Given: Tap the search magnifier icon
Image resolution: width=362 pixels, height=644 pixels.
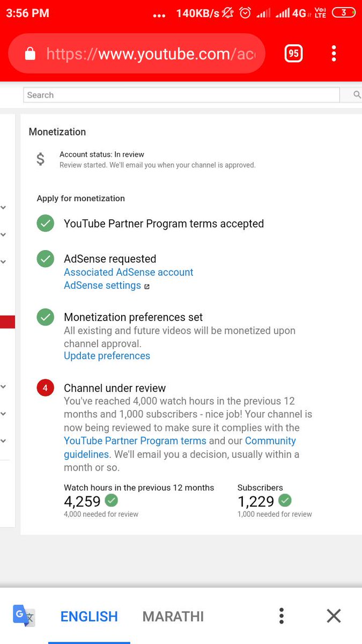Looking at the screenshot, I should point(357,95).
